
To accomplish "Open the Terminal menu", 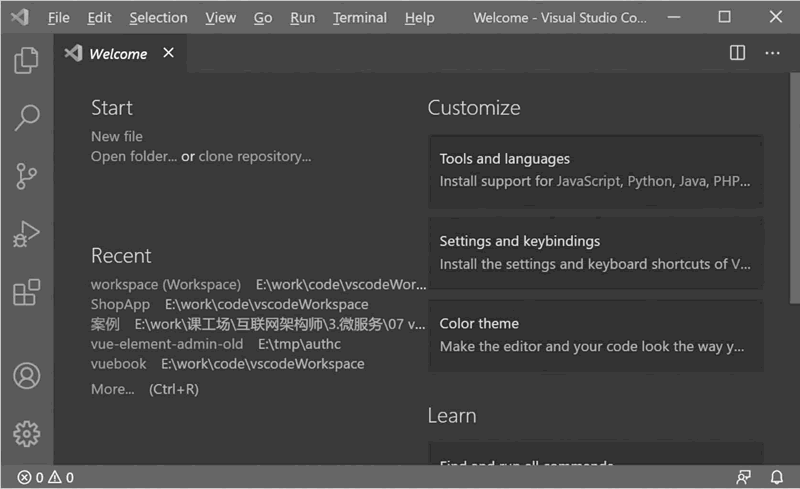I will tap(360, 18).
